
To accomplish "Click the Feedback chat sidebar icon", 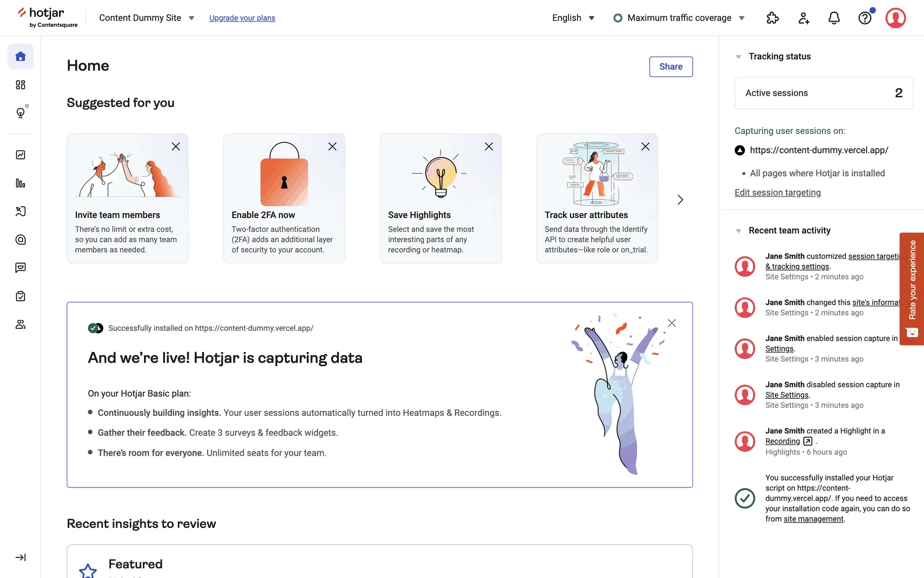I will tap(20, 268).
